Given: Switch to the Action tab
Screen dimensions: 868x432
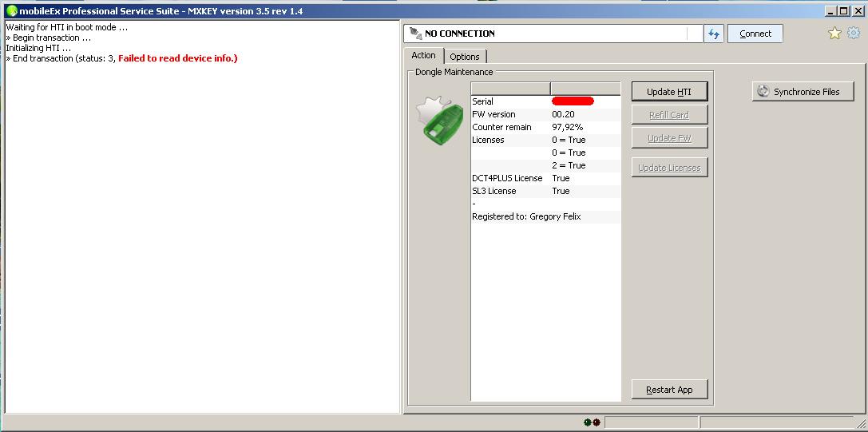Looking at the screenshot, I should pos(423,55).
